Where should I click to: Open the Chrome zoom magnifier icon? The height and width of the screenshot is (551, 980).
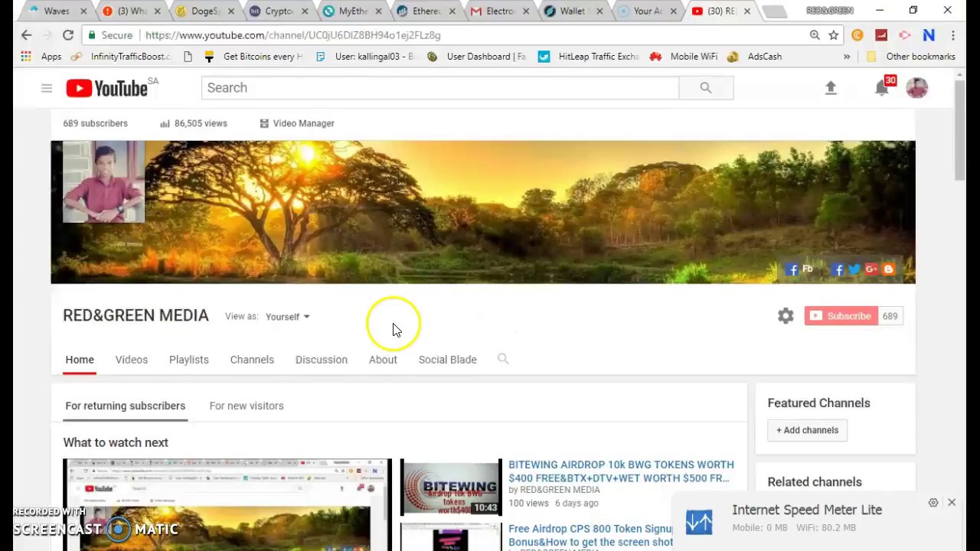pyautogui.click(x=815, y=35)
